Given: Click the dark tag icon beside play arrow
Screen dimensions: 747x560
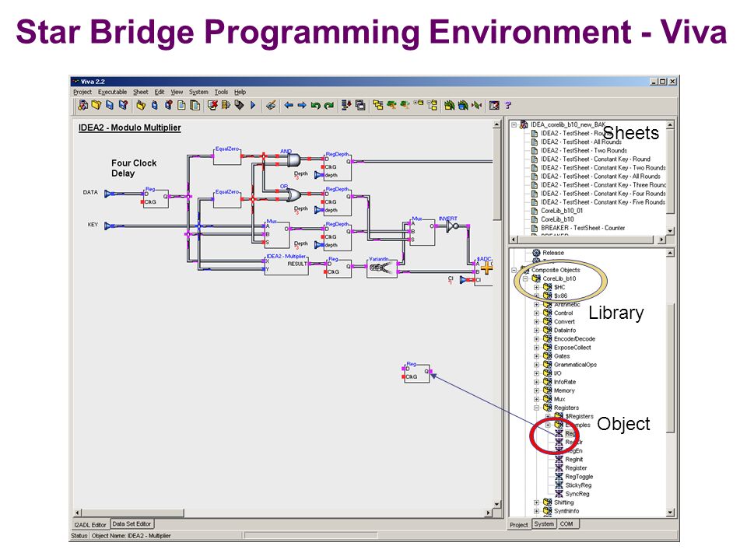Looking at the screenshot, I should tap(240, 105).
